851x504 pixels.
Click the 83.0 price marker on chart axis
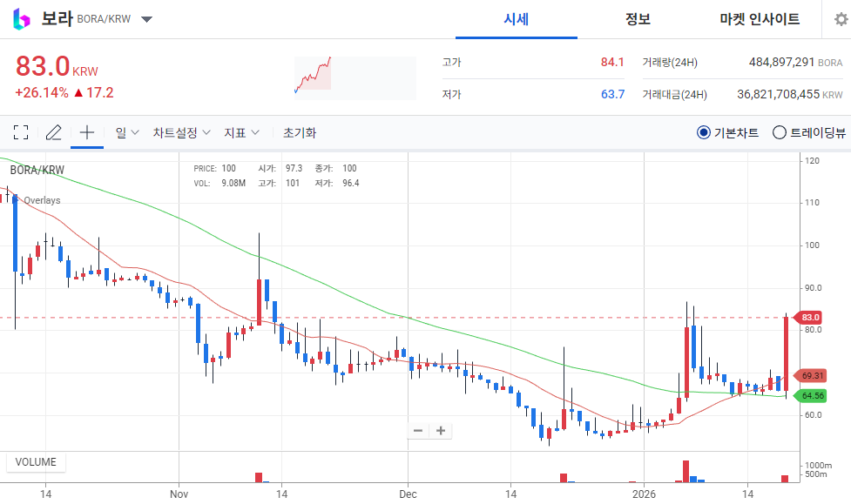[809, 317]
